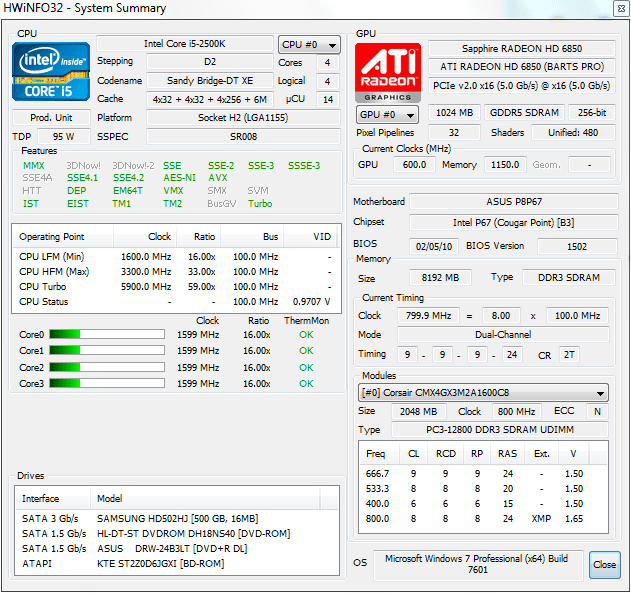Image resolution: width=631 pixels, height=593 pixels.
Task: Click the Sandy Bridge-DT XE codename field
Action: (210, 80)
